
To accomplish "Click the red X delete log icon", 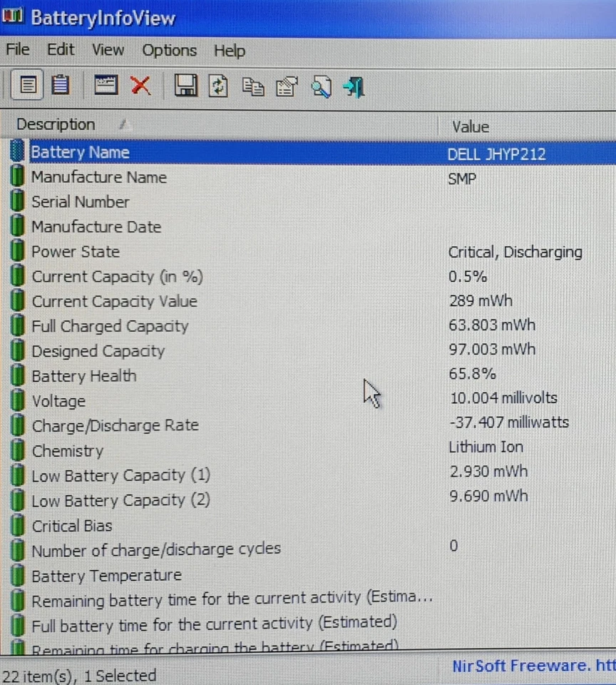I will tap(140, 86).
